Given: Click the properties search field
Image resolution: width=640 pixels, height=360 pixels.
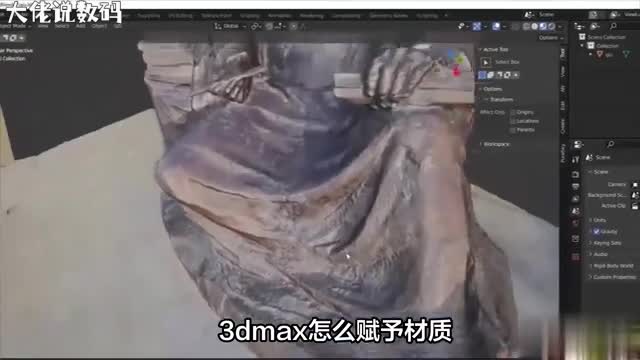Looking at the screenshot, I should pyautogui.click(x=623, y=144).
